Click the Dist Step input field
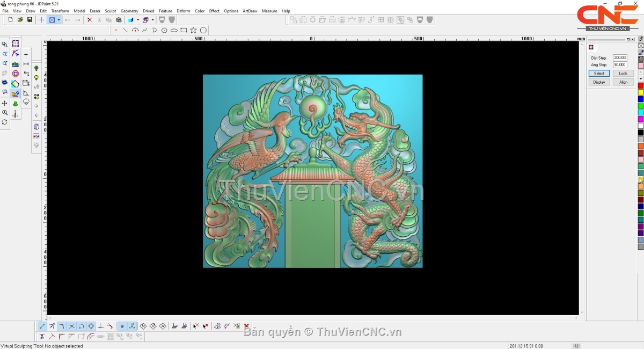This screenshot has height=349, width=644. point(620,57)
